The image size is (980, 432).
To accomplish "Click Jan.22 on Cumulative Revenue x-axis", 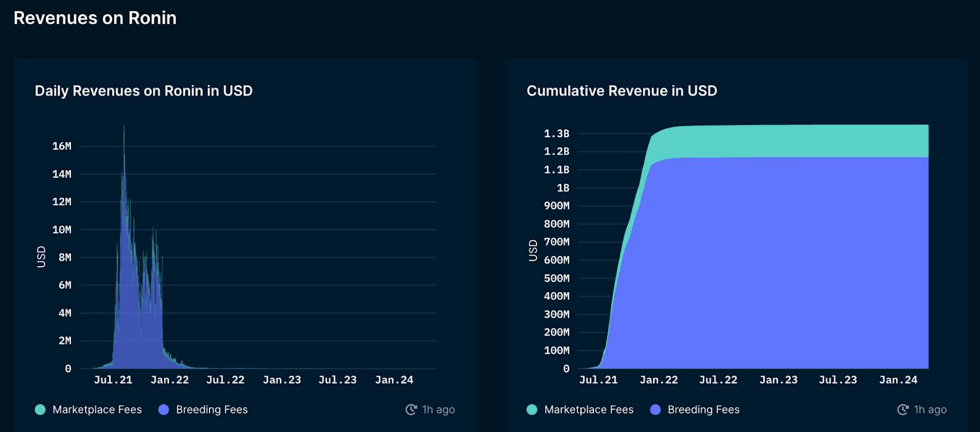I will tap(659, 380).
